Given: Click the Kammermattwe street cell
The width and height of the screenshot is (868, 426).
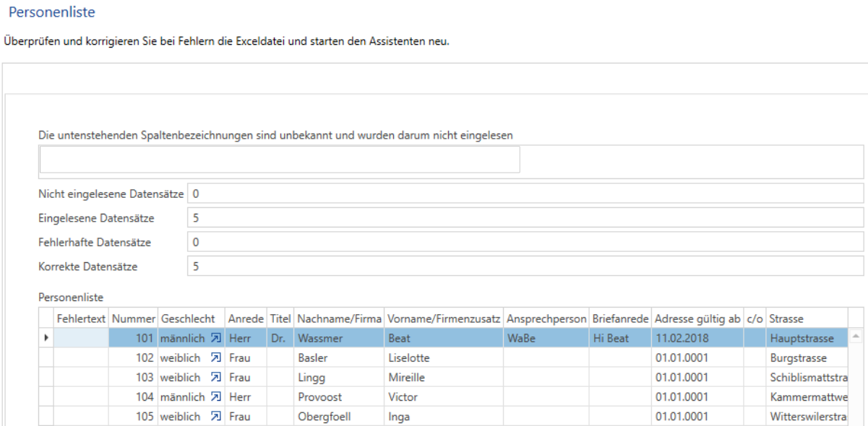Looking at the screenshot, I should [807, 397].
